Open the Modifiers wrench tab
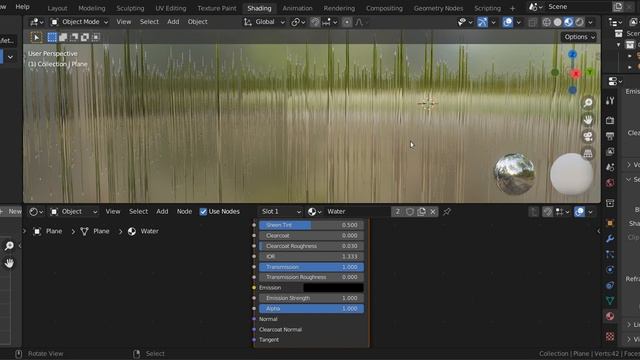 (x=610, y=239)
